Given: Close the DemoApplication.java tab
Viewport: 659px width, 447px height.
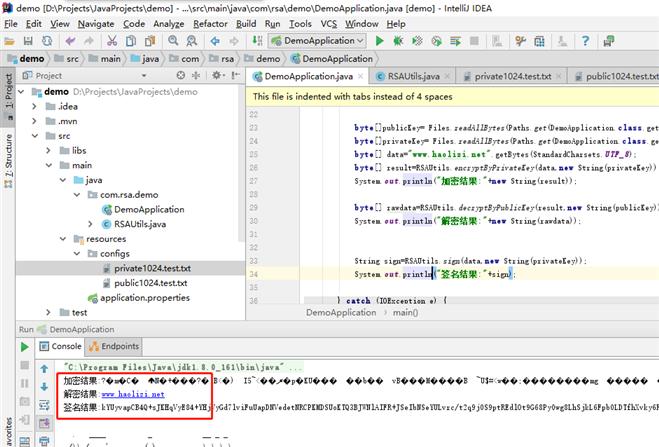Looking at the screenshot, I should point(361,76).
